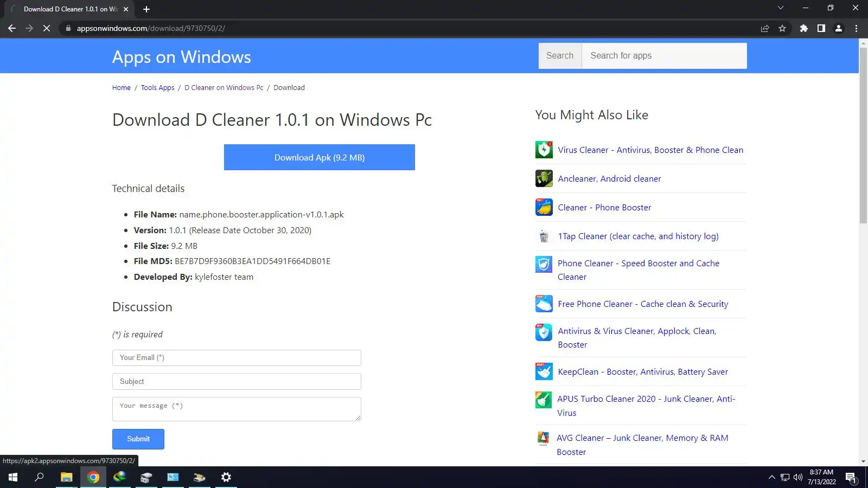Screen dimensions: 868x488
Task: Open File Explorer from the taskbar
Action: (66, 477)
